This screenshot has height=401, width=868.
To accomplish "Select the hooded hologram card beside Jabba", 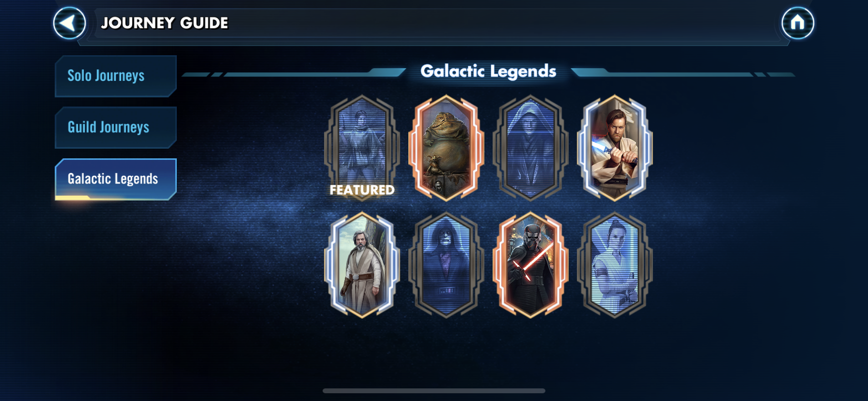I will pos(530,148).
